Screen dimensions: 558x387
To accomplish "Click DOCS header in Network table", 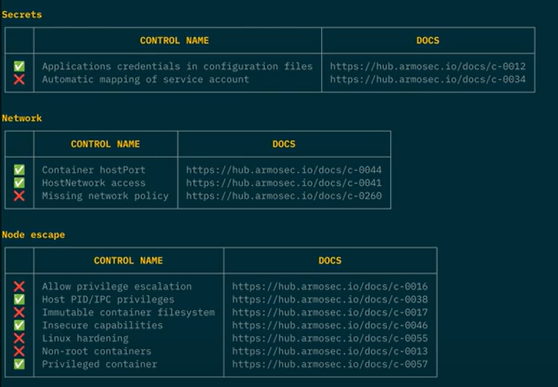I will [284, 144].
